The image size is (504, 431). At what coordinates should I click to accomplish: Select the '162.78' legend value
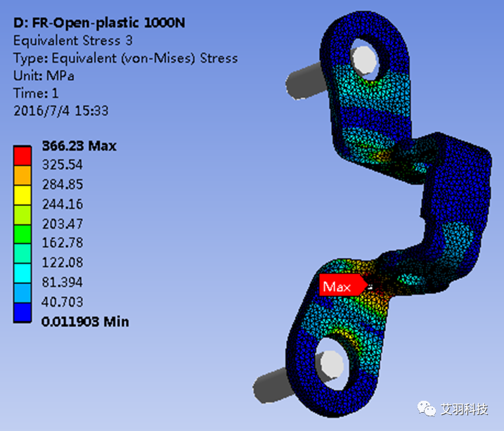click(x=63, y=243)
